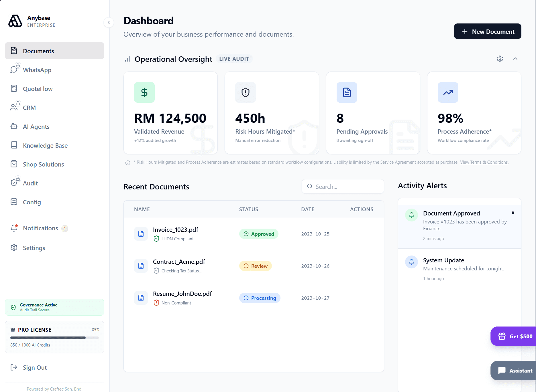Click the unread dot on Document Approved alert
Viewport: 536px width, 392px height.
point(513,213)
